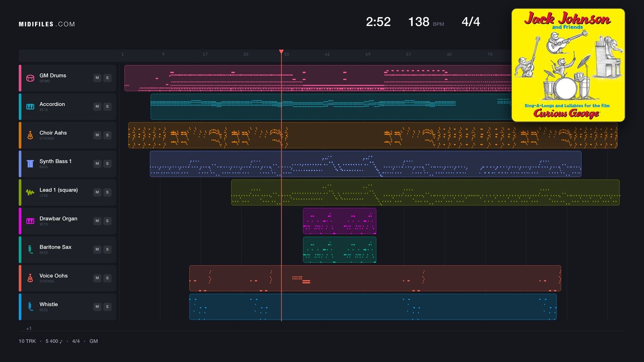Click the Drawbar Organ keyboard icon

(x=30, y=221)
